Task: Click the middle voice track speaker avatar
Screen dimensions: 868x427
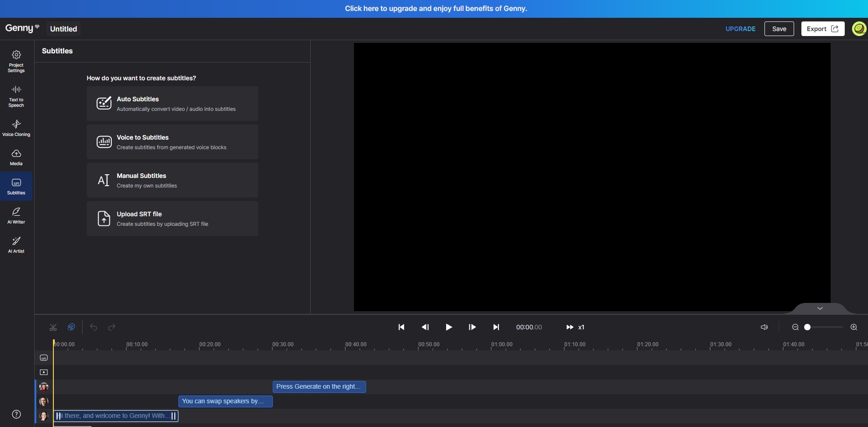Action: click(x=44, y=401)
